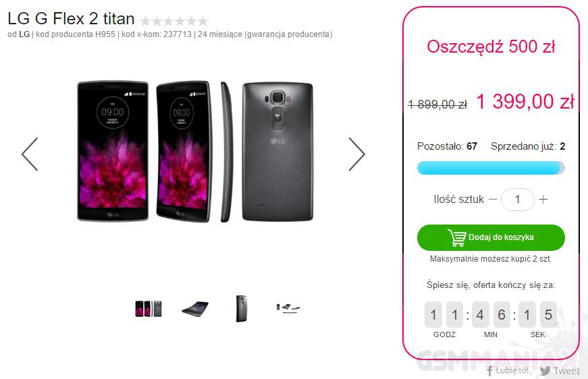
Task: Click the discounted price 1 399,00 zł
Action: coord(525,101)
